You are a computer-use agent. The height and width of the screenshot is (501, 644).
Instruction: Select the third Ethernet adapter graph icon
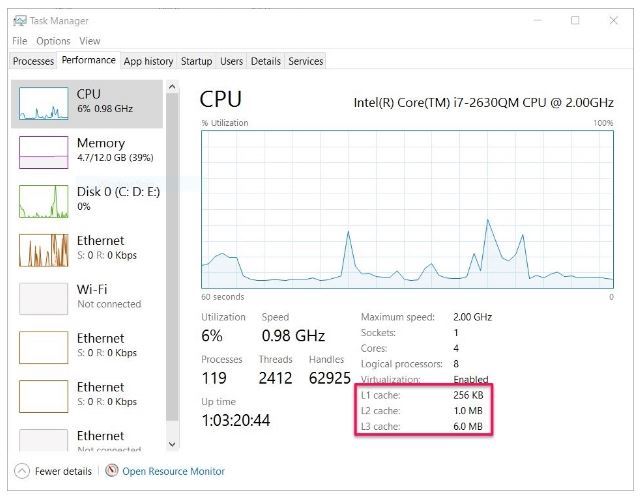point(44,396)
